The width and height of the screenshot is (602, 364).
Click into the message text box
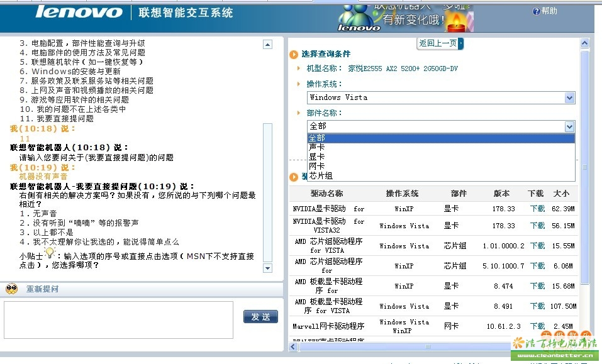pyautogui.click(x=119, y=320)
